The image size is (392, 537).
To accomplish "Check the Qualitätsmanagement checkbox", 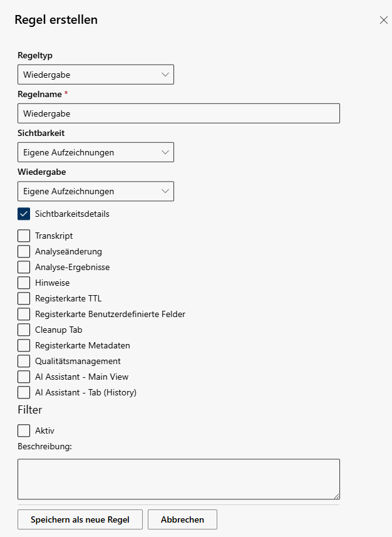I will (24, 361).
